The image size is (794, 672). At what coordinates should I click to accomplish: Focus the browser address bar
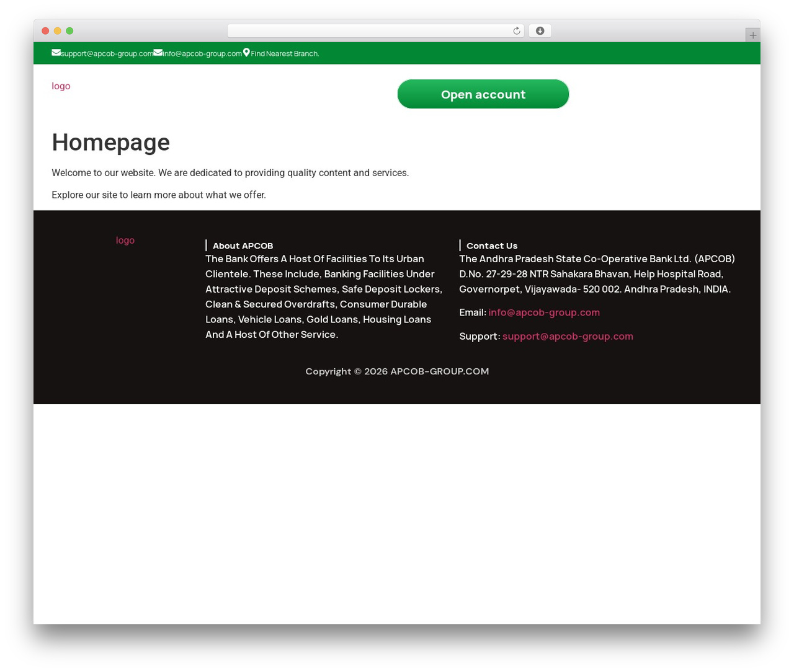coord(375,31)
